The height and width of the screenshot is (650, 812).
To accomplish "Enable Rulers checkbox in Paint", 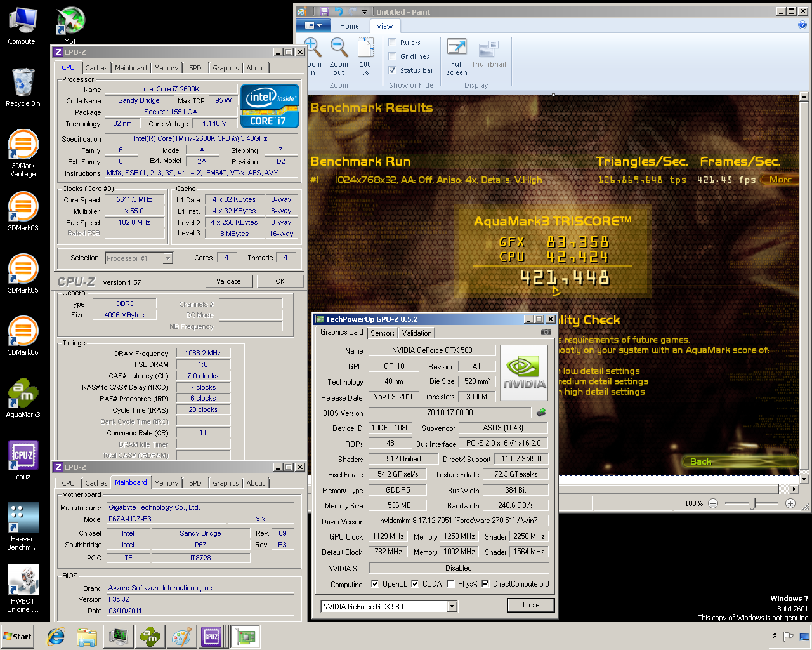I will click(x=392, y=43).
